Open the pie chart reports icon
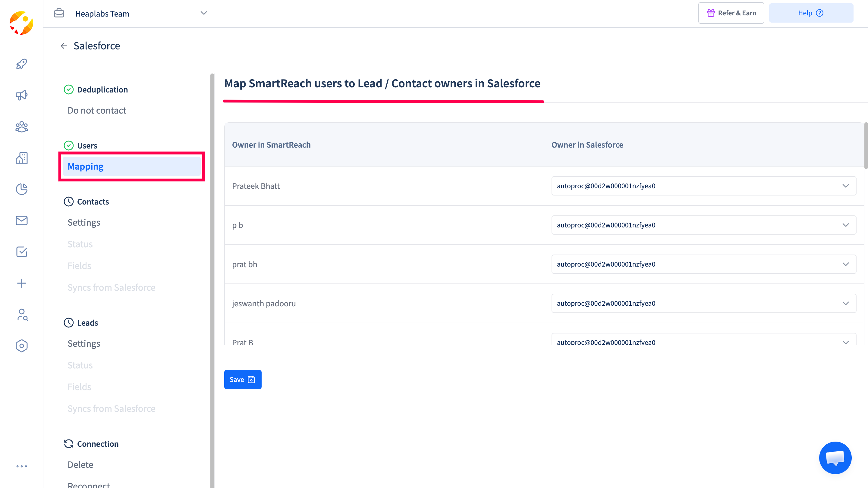The image size is (868, 488). coord(22,189)
